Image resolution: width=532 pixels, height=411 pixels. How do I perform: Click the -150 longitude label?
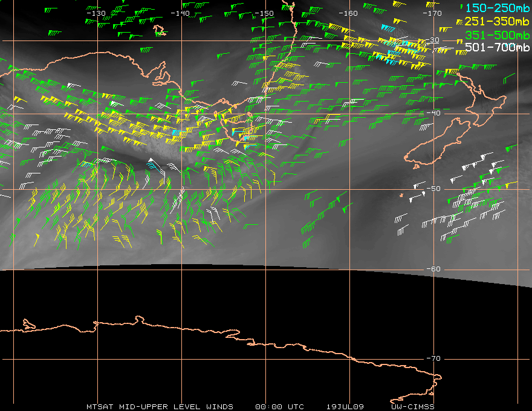point(264,13)
